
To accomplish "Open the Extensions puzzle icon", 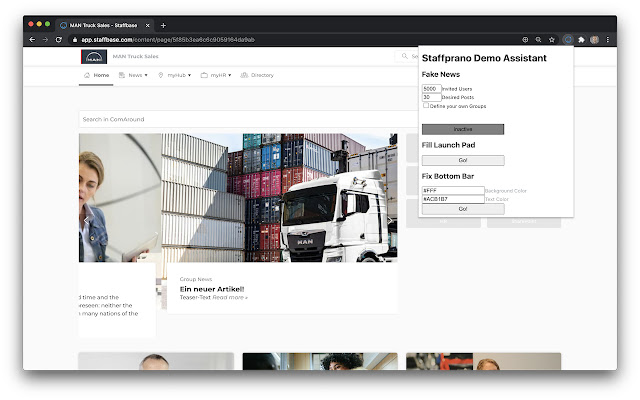I will click(x=581, y=40).
